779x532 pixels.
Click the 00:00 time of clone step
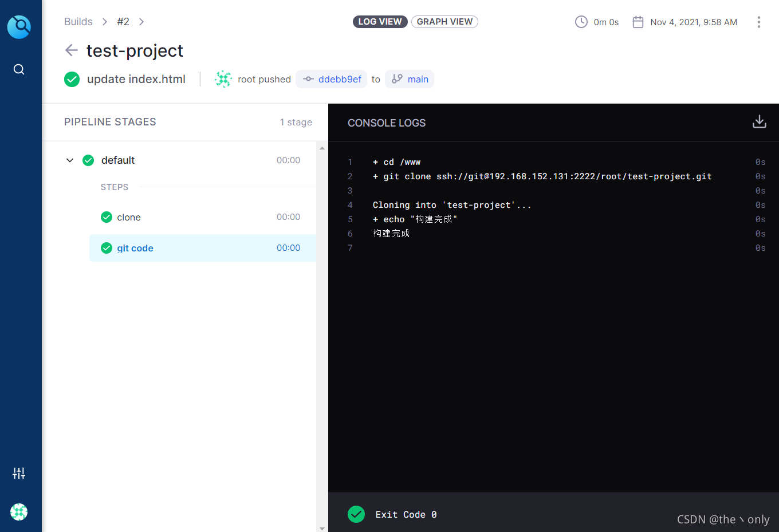[x=288, y=217]
